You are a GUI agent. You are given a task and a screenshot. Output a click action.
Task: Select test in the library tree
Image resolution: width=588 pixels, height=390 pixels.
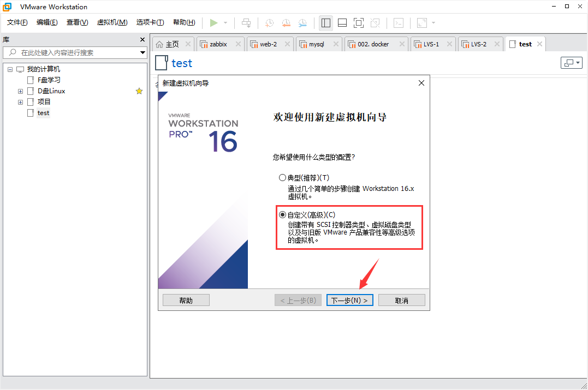43,113
